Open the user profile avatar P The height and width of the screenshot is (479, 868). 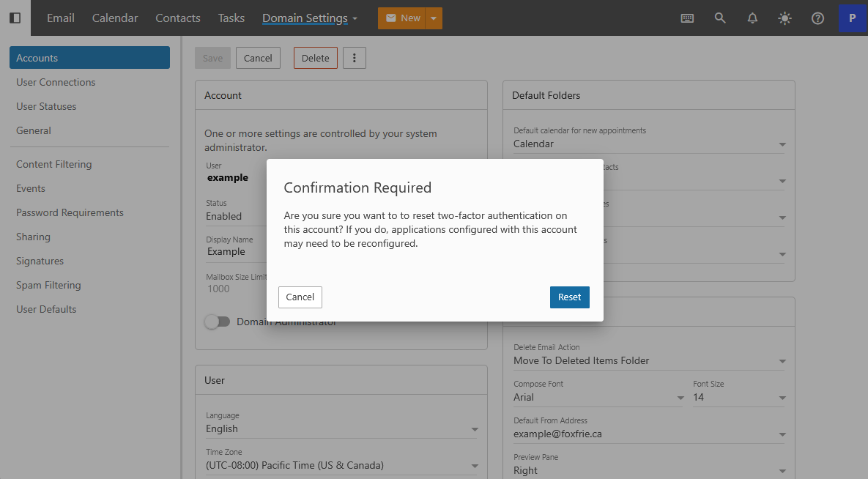click(x=852, y=18)
